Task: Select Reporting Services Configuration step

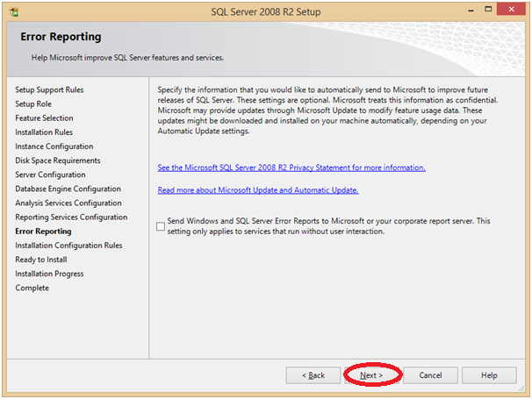Action: [71, 217]
